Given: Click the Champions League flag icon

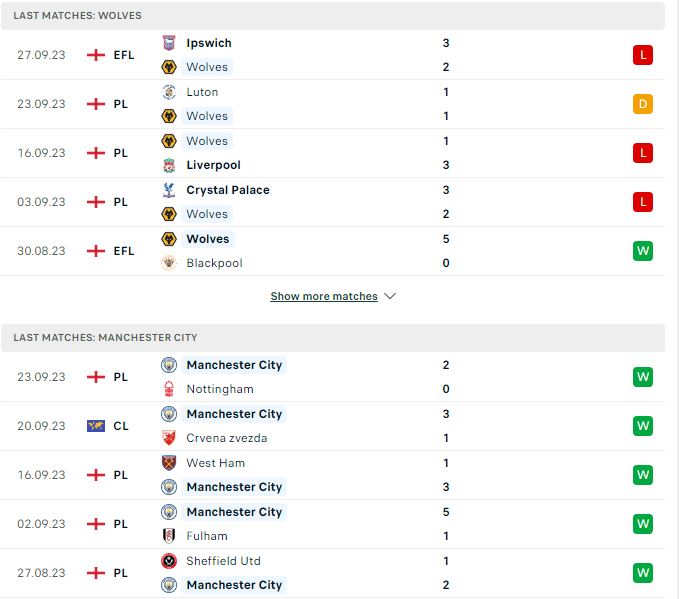Looking at the screenshot, I should [x=96, y=426].
